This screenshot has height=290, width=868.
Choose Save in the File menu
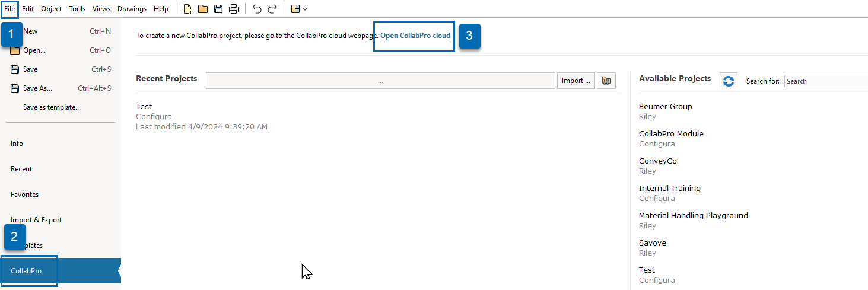[61, 69]
